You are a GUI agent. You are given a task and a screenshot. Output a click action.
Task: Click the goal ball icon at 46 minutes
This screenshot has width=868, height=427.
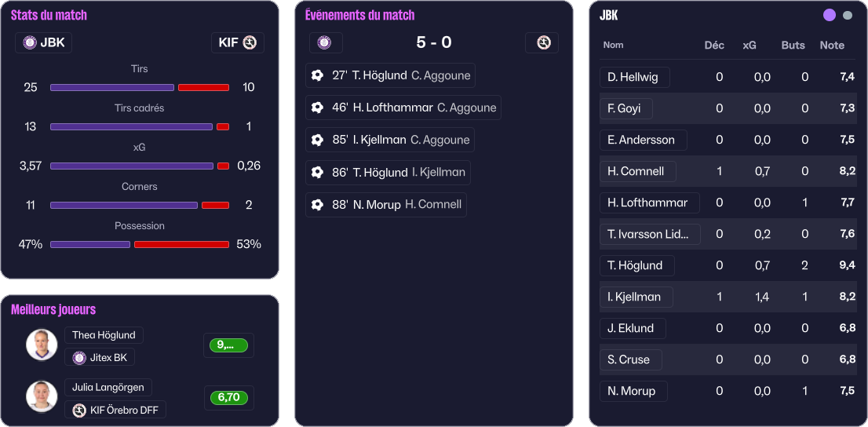[317, 108]
